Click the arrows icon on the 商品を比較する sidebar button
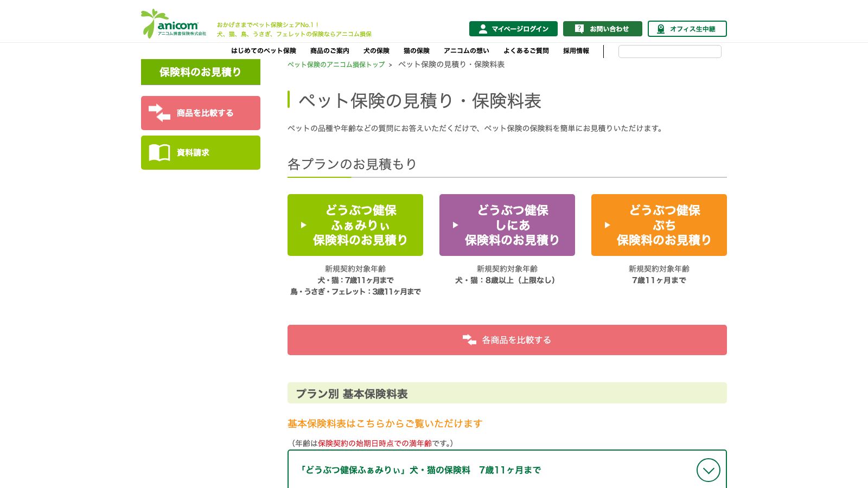Image resolution: width=868 pixels, height=488 pixels. click(x=159, y=113)
